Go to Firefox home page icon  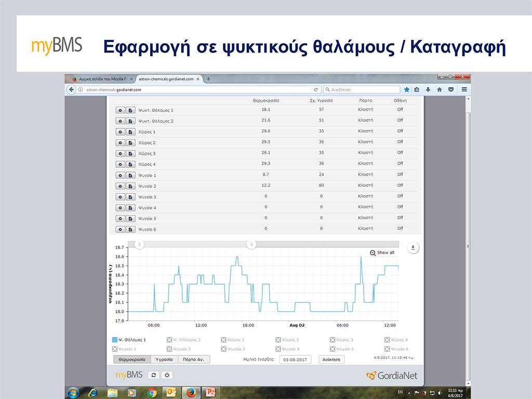[440, 89]
